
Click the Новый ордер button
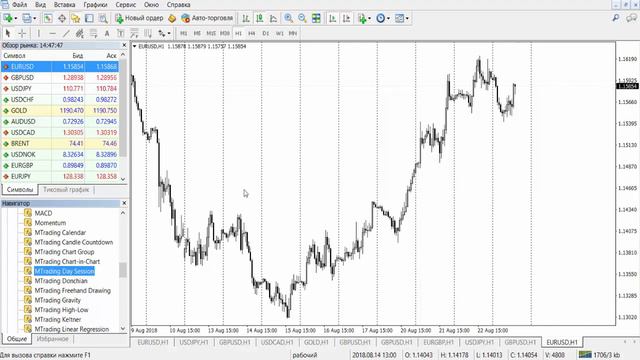click(x=139, y=18)
